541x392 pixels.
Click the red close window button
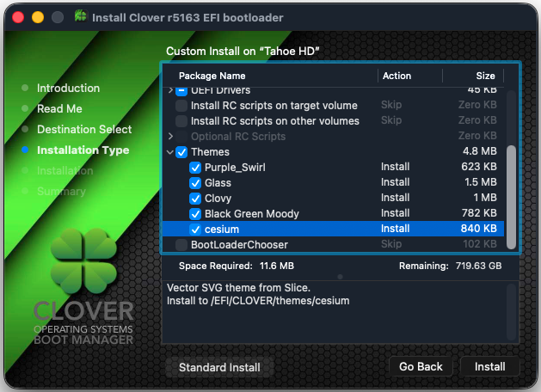point(18,17)
